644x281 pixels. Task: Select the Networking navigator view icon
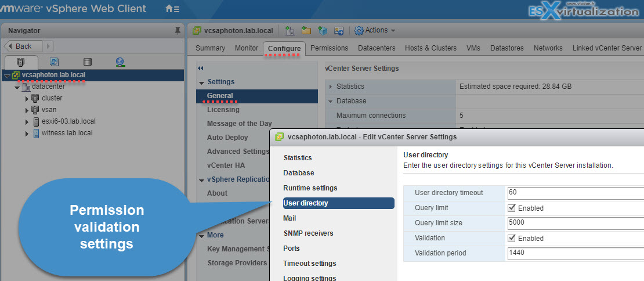click(x=120, y=62)
